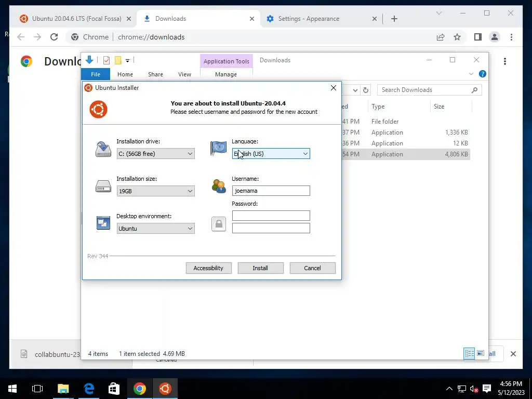Open the Chrome profile avatar
The width and height of the screenshot is (532, 399).
pyautogui.click(x=495, y=37)
